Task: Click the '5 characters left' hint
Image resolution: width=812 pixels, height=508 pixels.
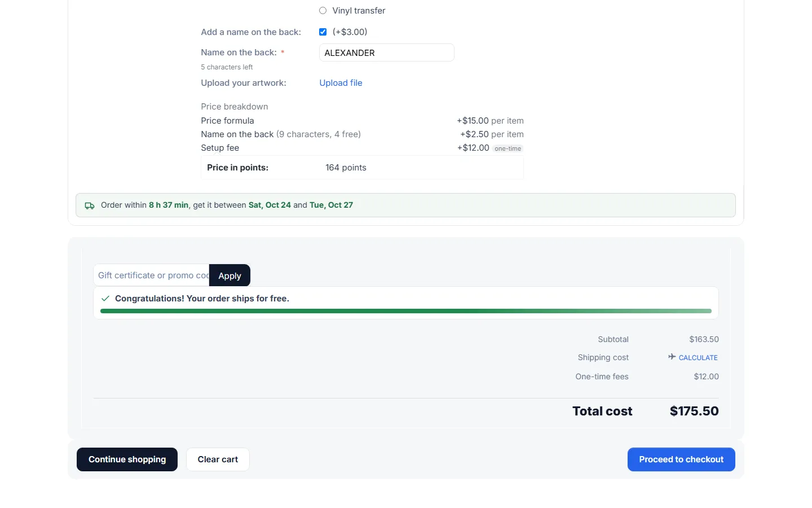Action: tap(227, 67)
